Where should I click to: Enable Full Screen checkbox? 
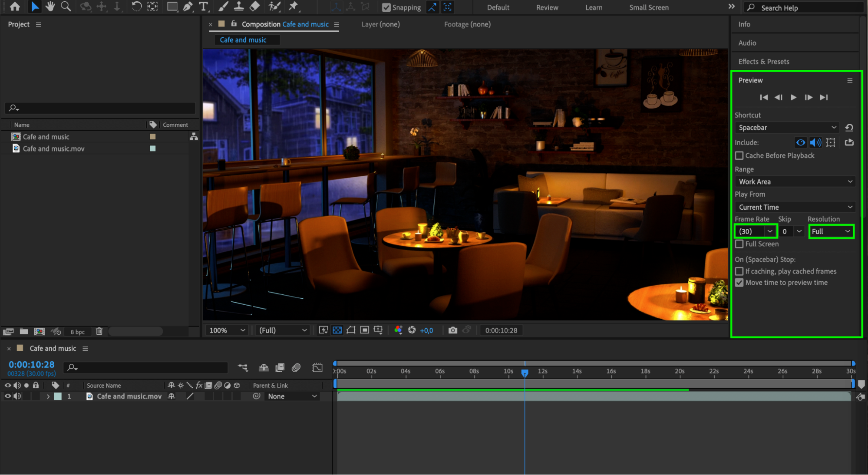739,244
